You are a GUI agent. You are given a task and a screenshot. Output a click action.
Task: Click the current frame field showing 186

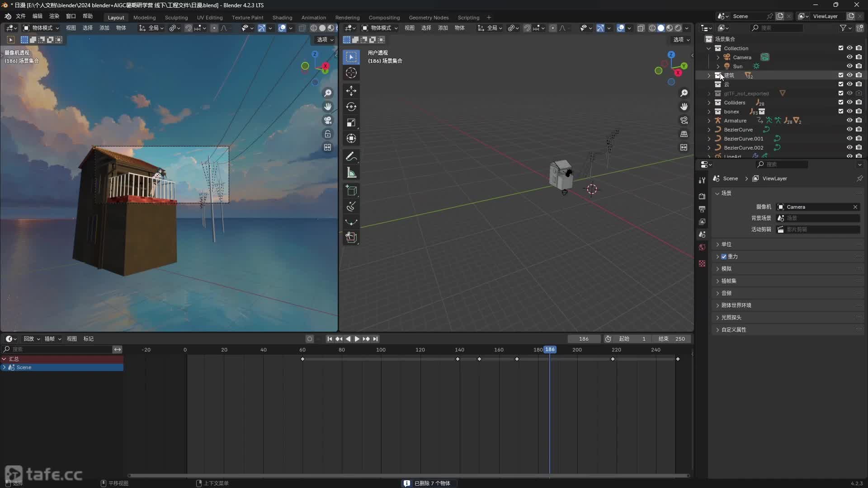(584, 339)
